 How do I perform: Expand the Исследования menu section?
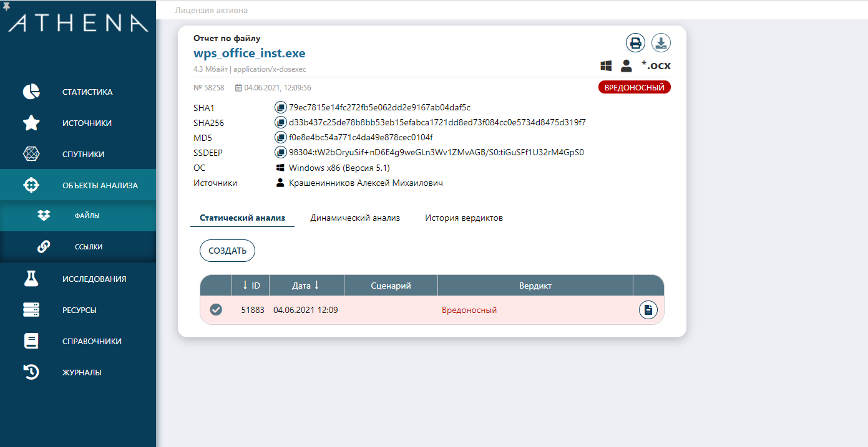pyautogui.click(x=78, y=279)
